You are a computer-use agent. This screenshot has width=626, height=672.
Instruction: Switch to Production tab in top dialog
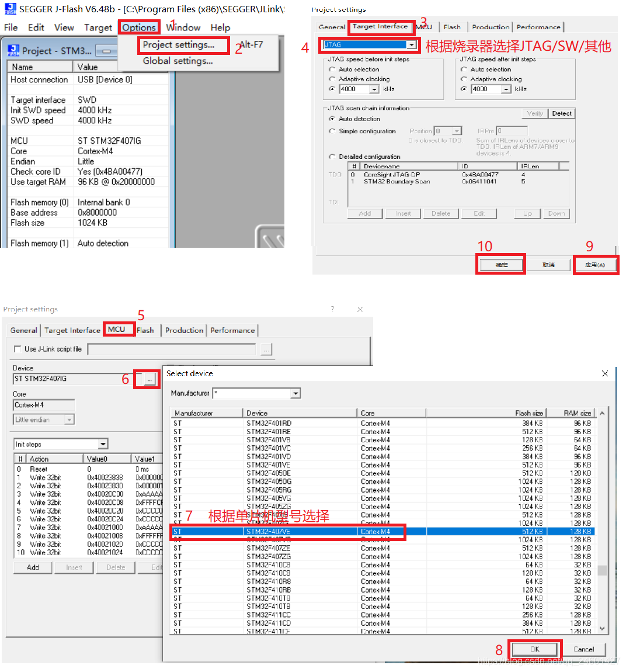point(491,27)
